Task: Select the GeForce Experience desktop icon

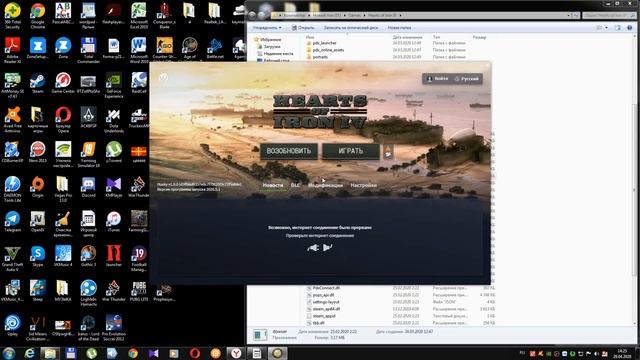Action: [113, 85]
